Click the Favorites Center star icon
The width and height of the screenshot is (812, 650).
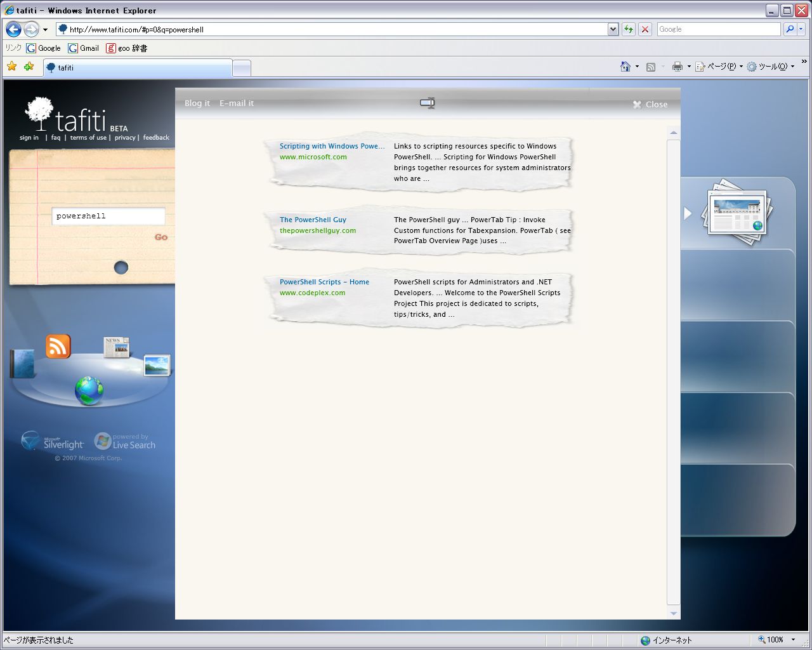point(12,67)
